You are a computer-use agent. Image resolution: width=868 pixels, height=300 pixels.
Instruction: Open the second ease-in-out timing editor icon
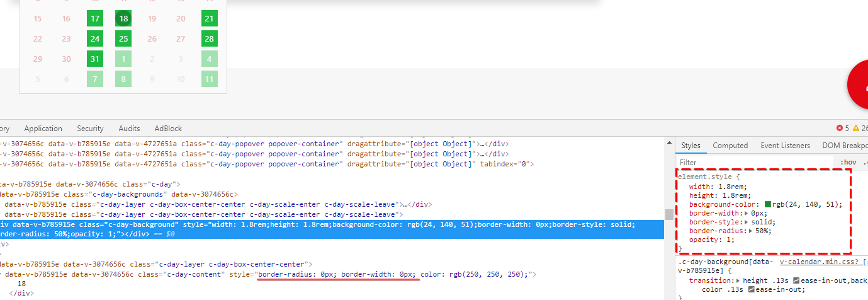tap(752, 289)
